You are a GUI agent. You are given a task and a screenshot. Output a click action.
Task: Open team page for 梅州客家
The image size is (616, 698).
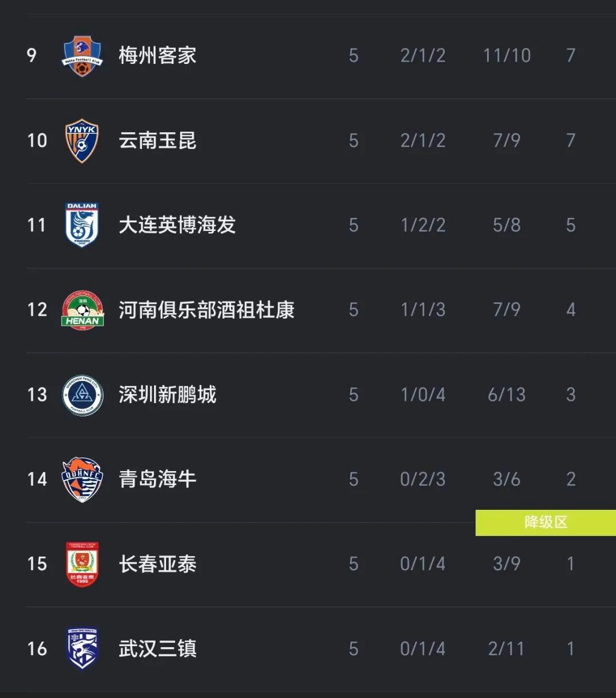[157, 55]
